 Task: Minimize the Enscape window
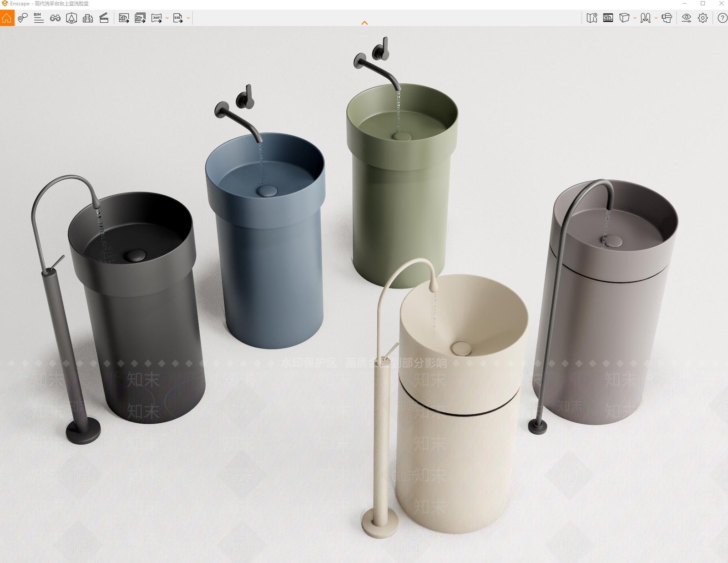(684, 4)
